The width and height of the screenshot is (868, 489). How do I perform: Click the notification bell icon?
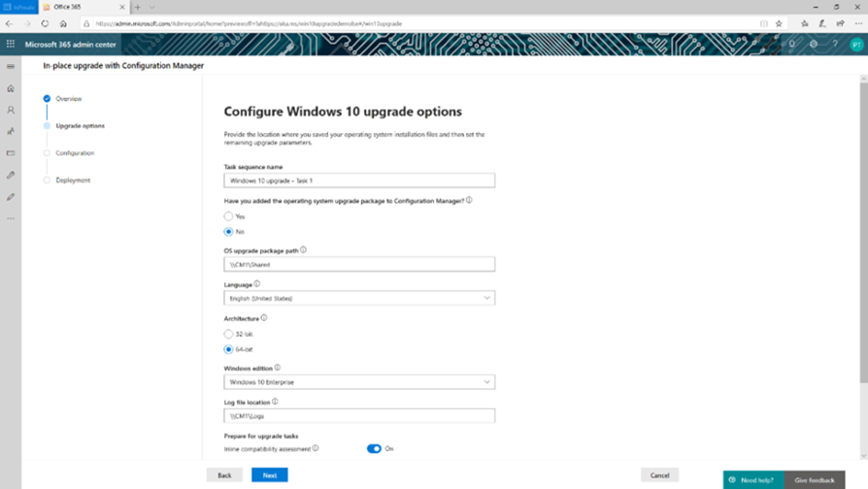click(x=791, y=45)
